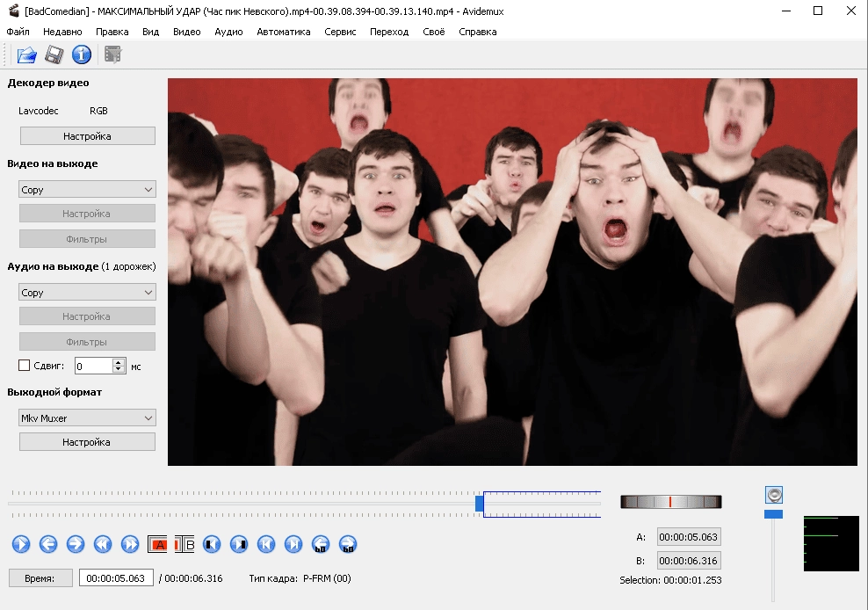Save the video using the floppy disk icon
This screenshot has height=610, width=868.
point(54,54)
